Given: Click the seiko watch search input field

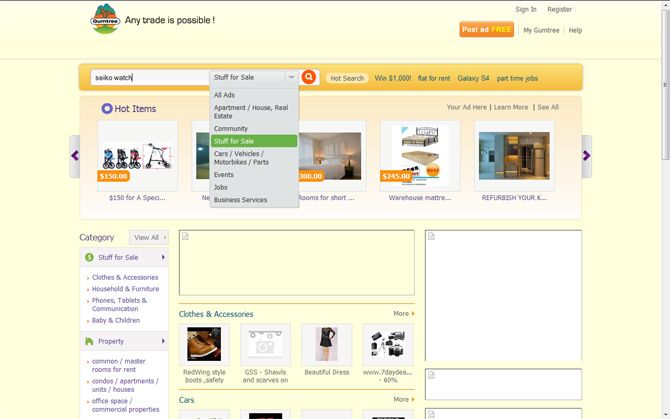Looking at the screenshot, I should coord(150,78).
